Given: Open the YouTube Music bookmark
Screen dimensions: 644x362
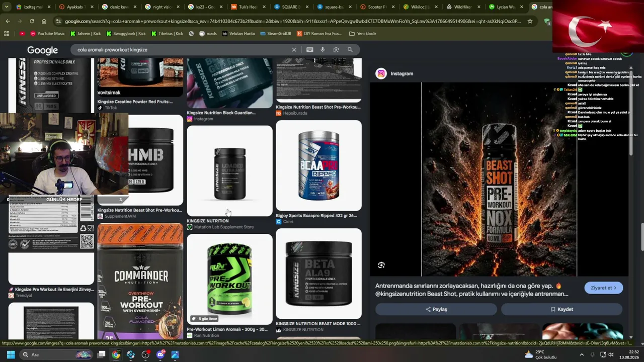Looking at the screenshot, I should [47, 34].
